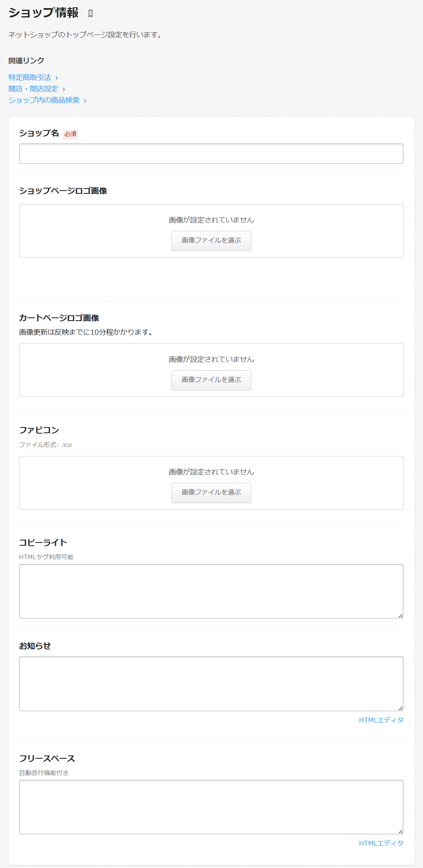Focus the ショップ名 text input field
The image size is (423, 868).
(211, 154)
